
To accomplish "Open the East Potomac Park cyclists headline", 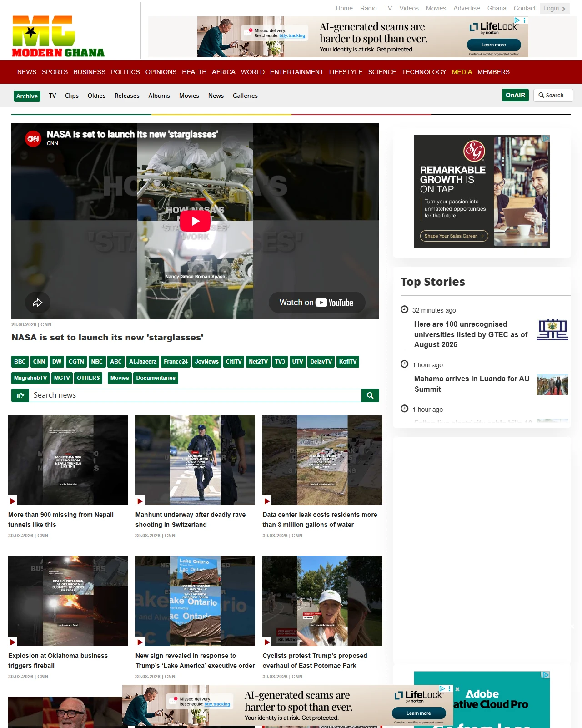I will pos(315,661).
